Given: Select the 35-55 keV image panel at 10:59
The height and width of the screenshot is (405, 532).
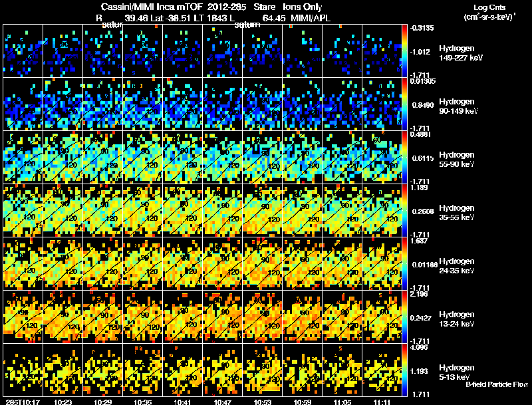Looking at the screenshot, I should [303, 211].
